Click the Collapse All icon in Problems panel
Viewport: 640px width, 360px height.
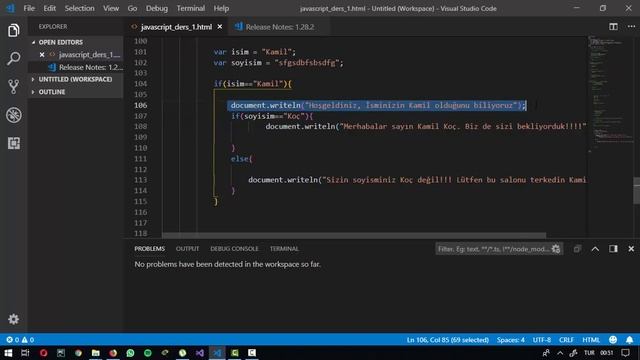tap(577, 249)
